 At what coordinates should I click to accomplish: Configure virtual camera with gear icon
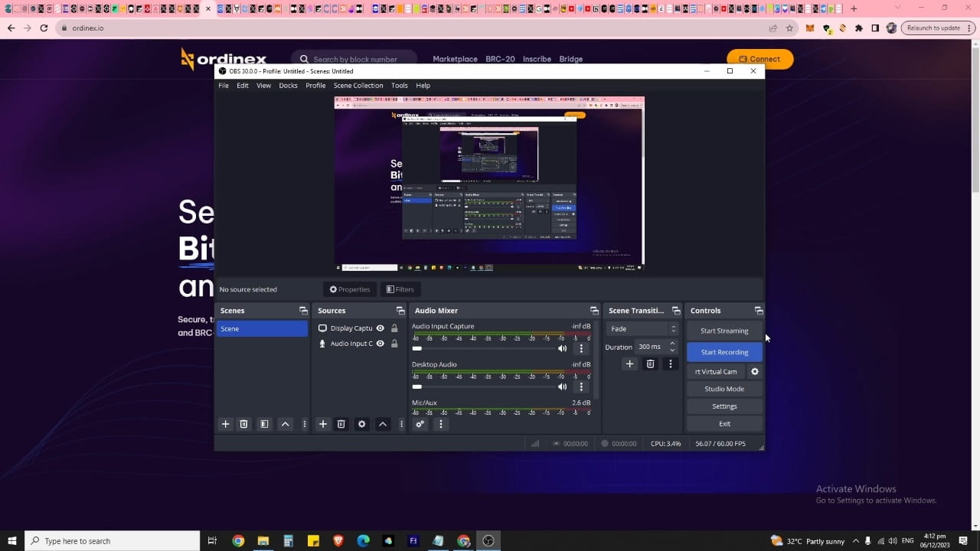754,372
